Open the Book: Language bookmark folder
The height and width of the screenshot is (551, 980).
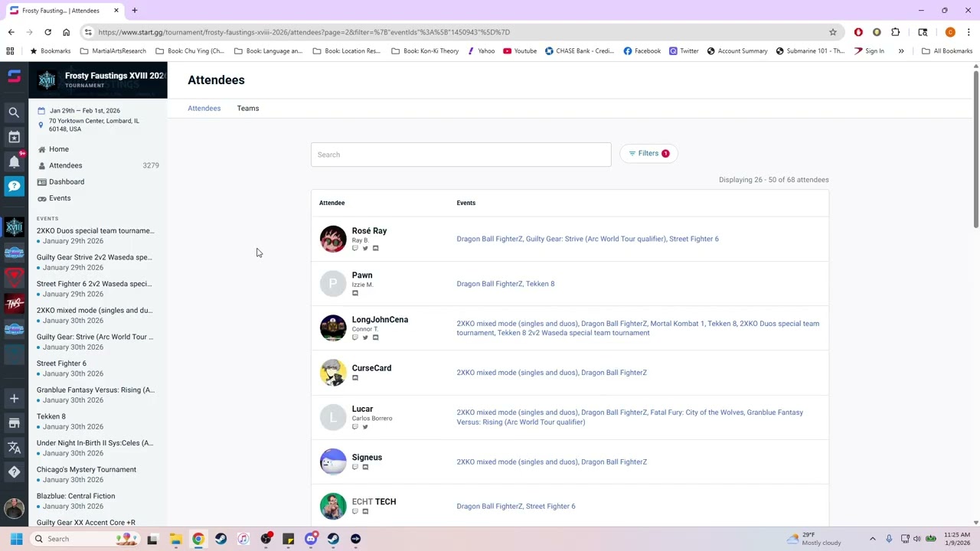269,51
